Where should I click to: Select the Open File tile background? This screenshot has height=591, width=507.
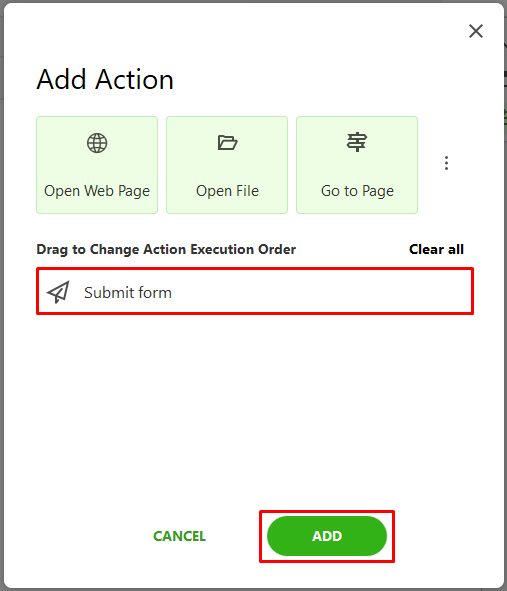pyautogui.click(x=227, y=165)
